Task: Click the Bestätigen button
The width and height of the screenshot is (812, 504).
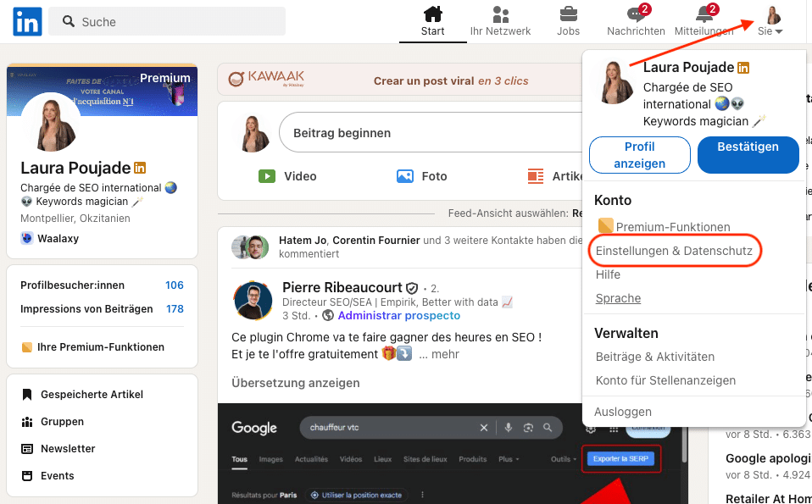Action: (x=748, y=155)
